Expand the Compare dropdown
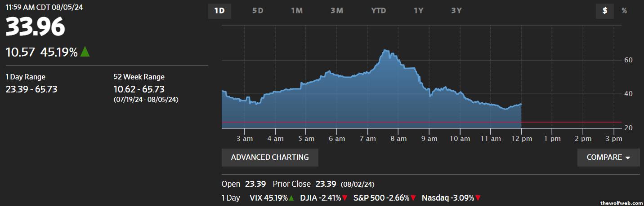The height and width of the screenshot is (206, 644). (608, 158)
